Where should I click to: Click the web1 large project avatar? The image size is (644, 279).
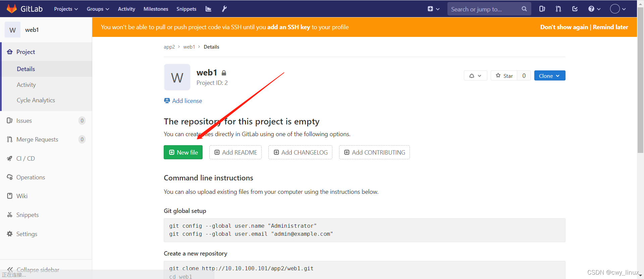pos(177,77)
